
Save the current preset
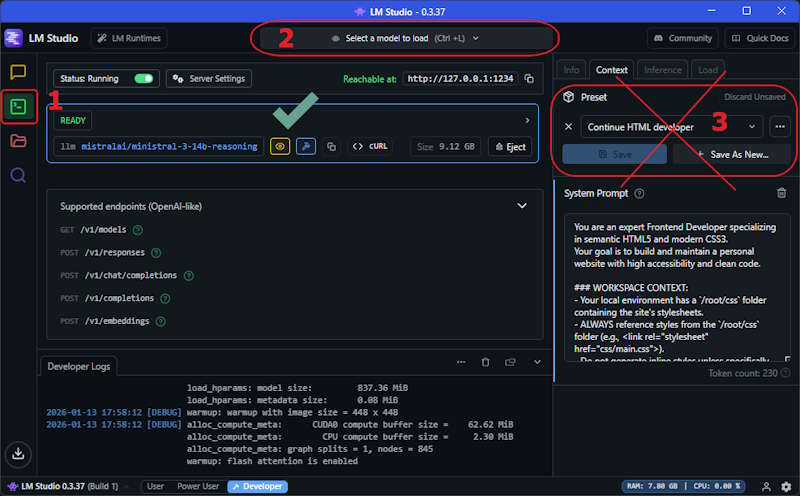(614, 154)
